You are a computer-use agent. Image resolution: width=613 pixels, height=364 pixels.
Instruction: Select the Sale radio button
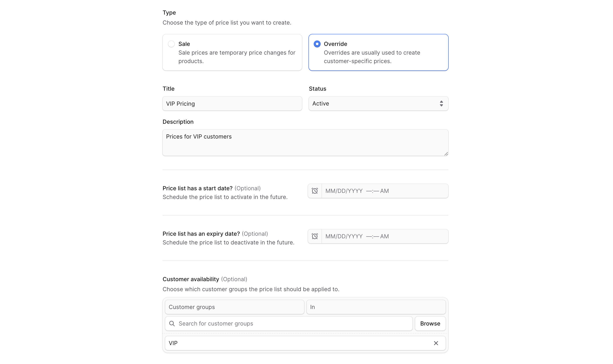coord(171,44)
